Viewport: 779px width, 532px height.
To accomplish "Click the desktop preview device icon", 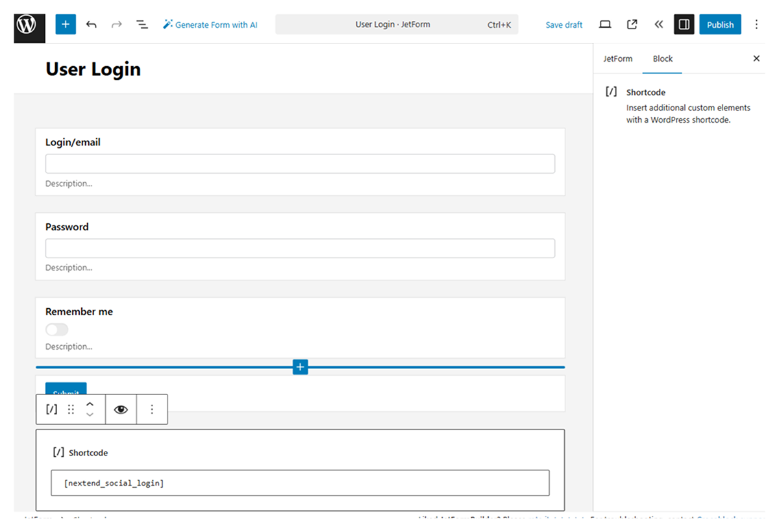I will (x=604, y=24).
